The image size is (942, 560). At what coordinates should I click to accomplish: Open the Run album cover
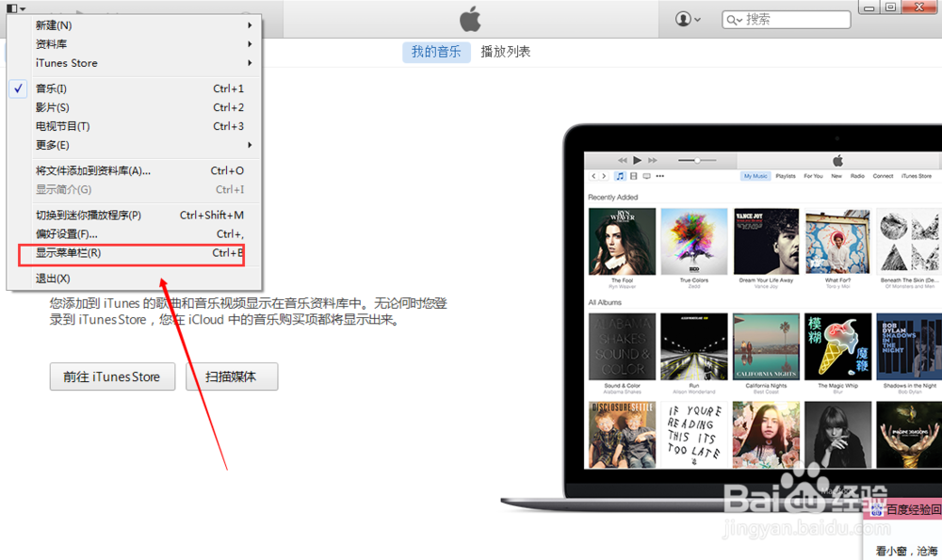pos(694,346)
